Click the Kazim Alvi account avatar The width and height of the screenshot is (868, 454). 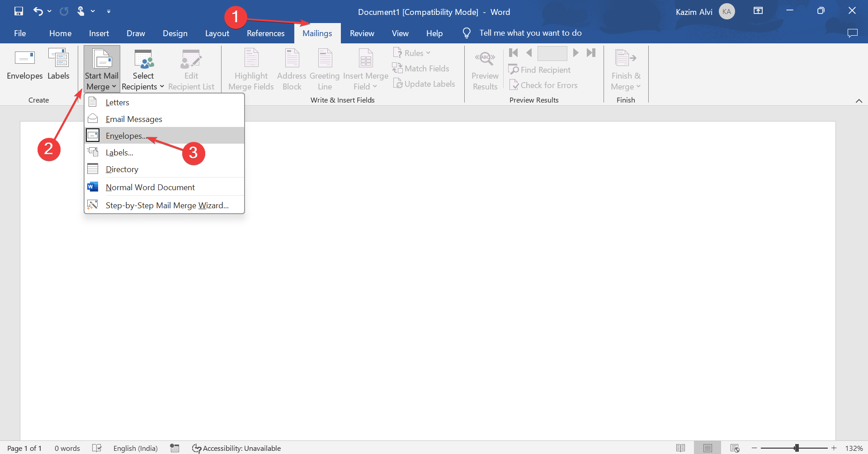[727, 12]
